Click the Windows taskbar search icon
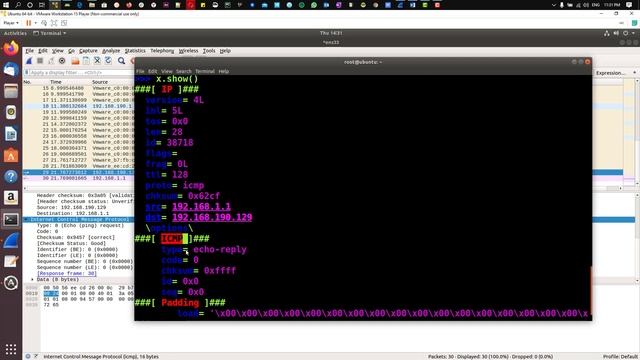 pyautogui.click(x=18, y=5)
